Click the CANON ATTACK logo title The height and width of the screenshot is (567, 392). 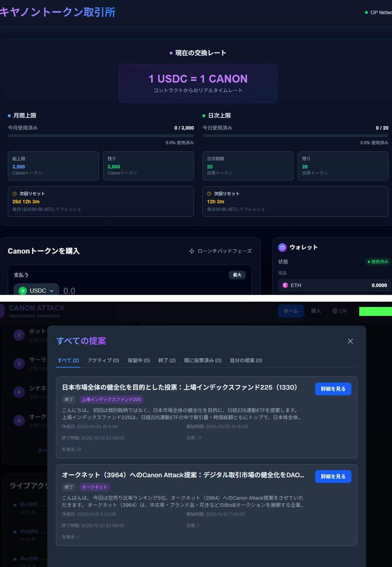coord(37,308)
